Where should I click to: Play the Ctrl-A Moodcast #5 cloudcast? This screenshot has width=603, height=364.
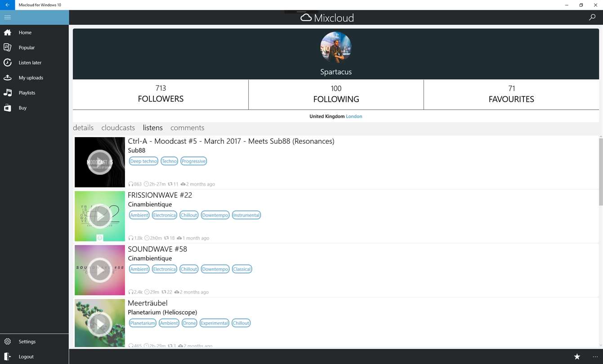(x=100, y=162)
